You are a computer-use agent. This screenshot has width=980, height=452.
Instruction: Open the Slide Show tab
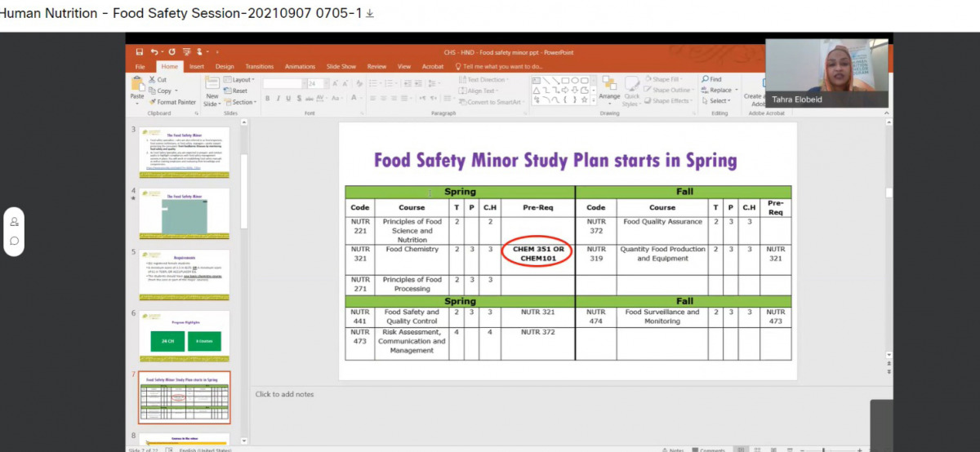[341, 67]
